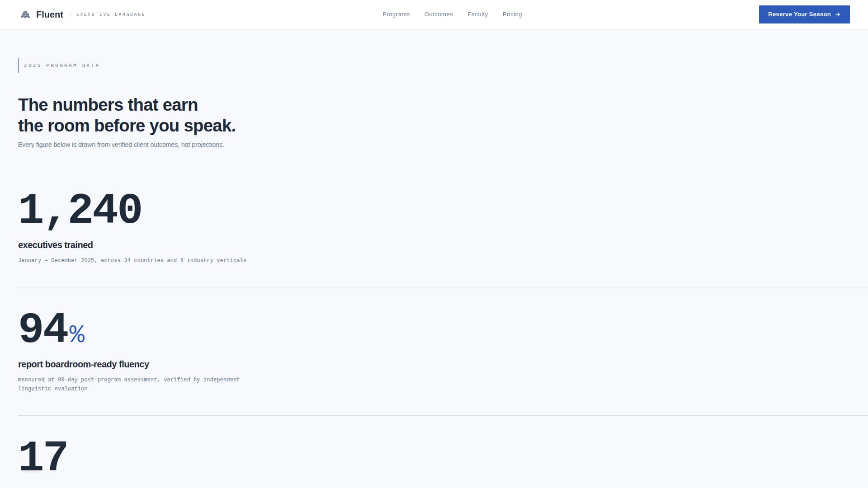This screenshot has width=868, height=488.
Task: Go to Outcomes in navigation
Action: pos(439,14)
